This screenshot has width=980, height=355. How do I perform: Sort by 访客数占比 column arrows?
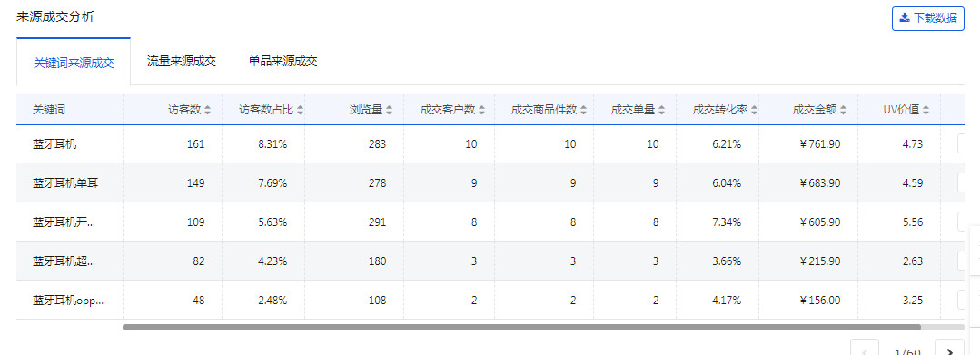[x=300, y=110]
